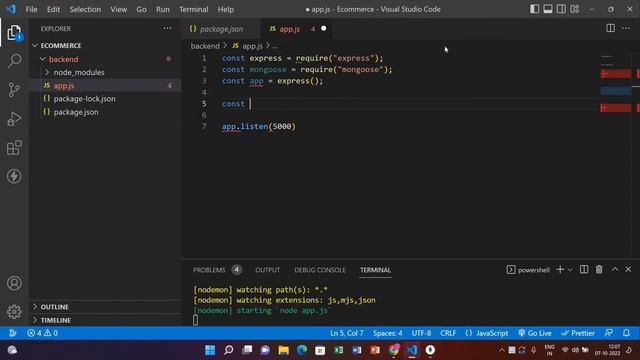This screenshot has width=640, height=360.
Task: Open errors and warnings status indicator
Action: click(42, 333)
